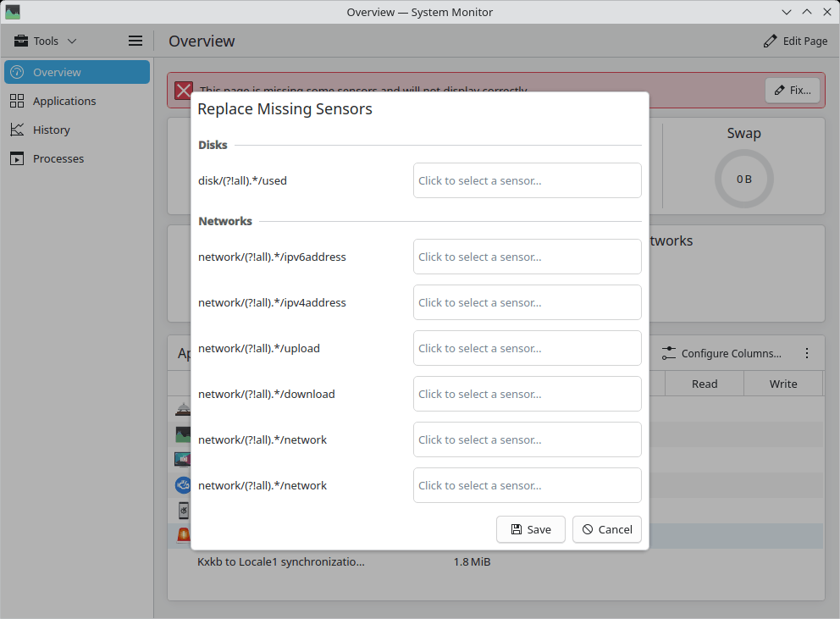Viewport: 840px width, 619px height.
Task: Select sensor for network ipv4address entry
Action: pos(527,302)
